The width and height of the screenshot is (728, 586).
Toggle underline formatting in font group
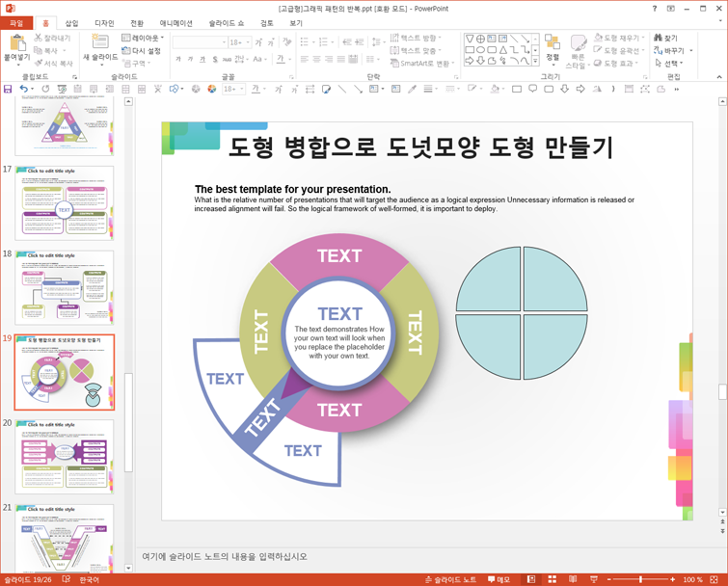(202, 60)
